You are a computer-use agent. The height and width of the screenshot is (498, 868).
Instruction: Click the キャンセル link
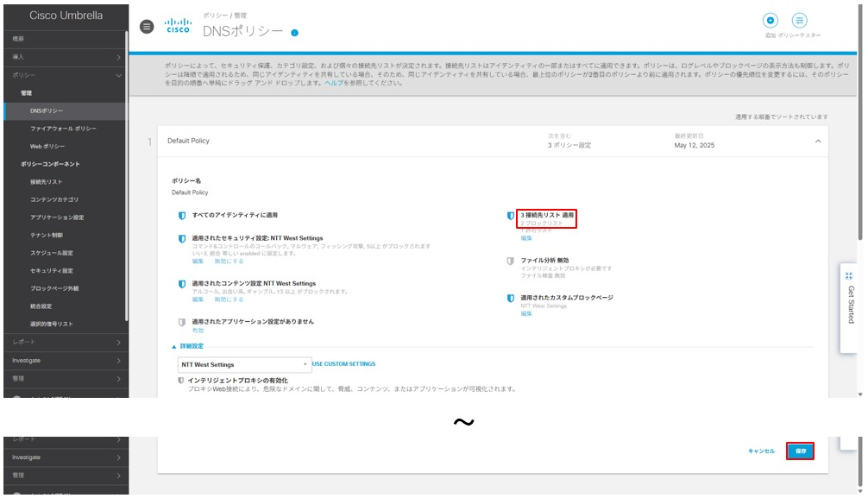coord(761,451)
